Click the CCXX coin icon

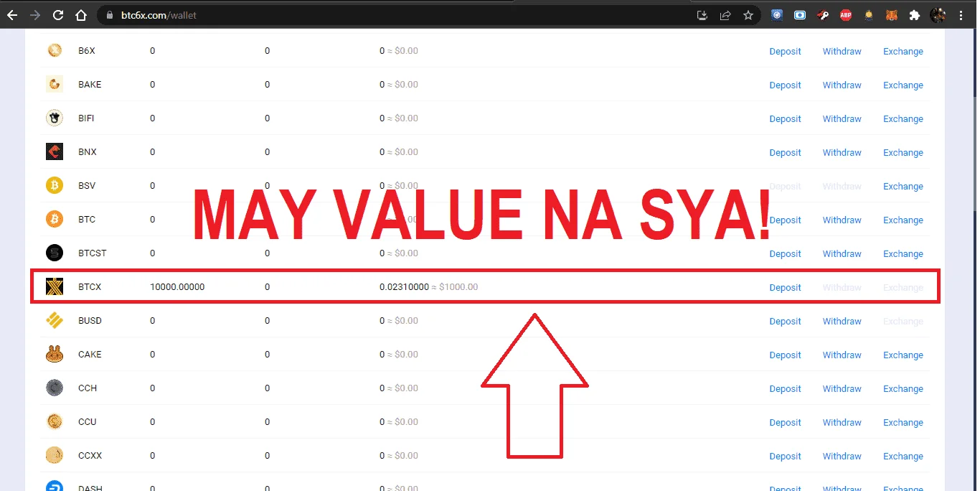click(55, 456)
